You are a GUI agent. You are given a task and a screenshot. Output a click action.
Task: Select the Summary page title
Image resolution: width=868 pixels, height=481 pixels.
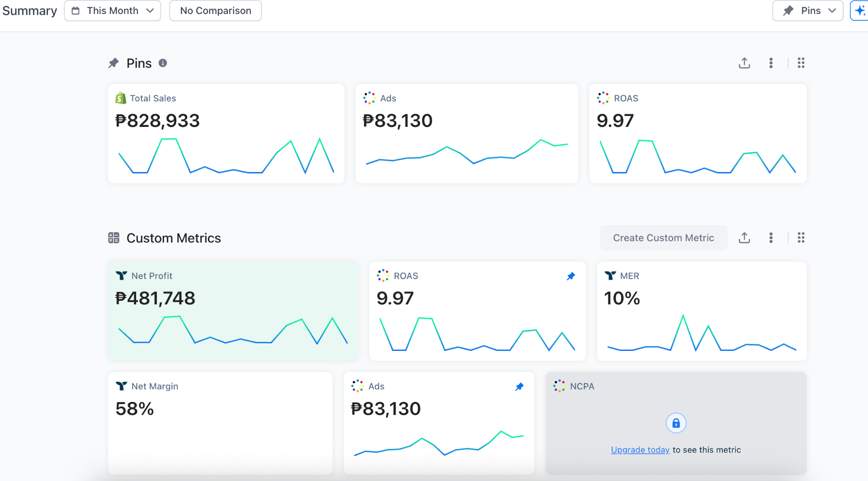(30, 10)
